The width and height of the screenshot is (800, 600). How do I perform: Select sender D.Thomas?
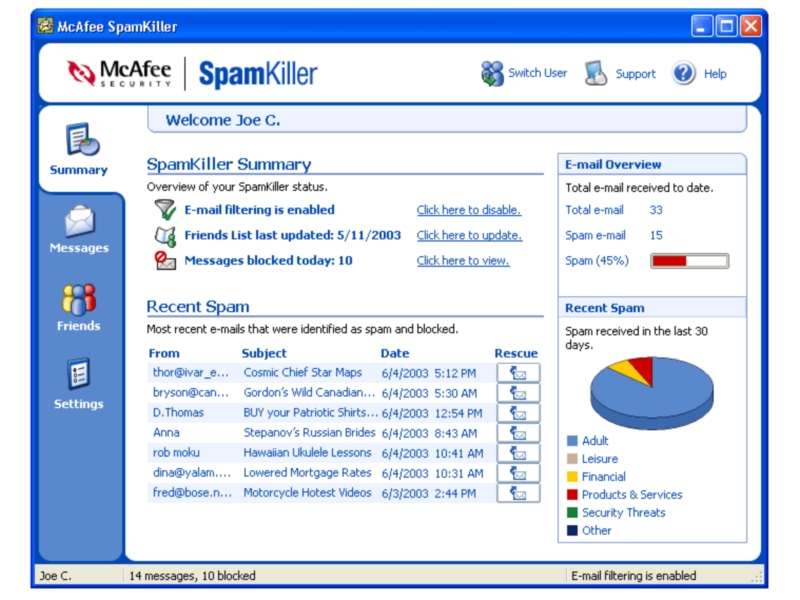[178, 413]
